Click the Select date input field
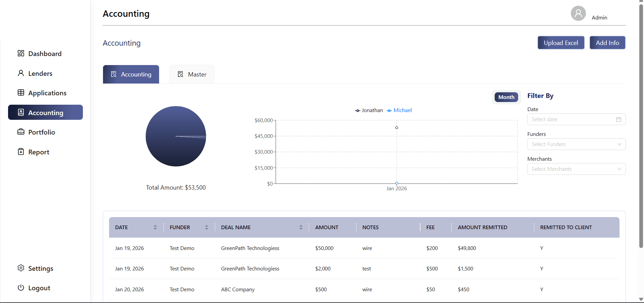This screenshot has width=644, height=303. 576,119
